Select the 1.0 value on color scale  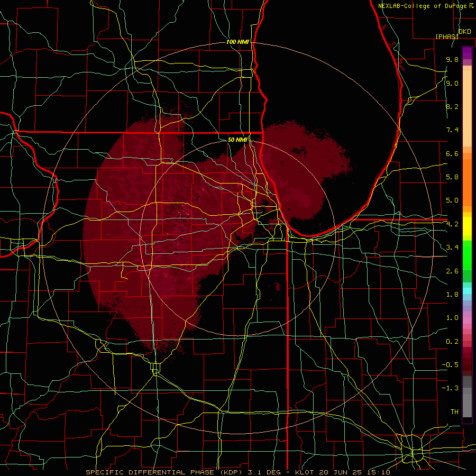(x=452, y=318)
